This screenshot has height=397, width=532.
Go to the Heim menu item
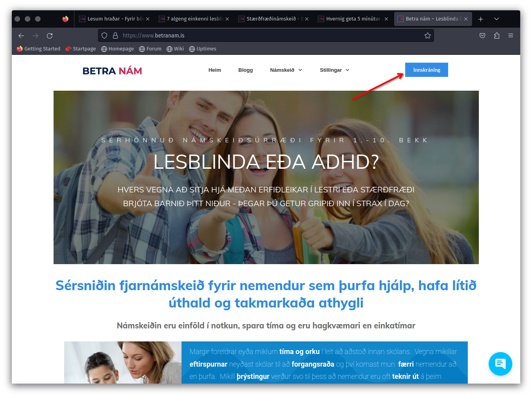(215, 70)
